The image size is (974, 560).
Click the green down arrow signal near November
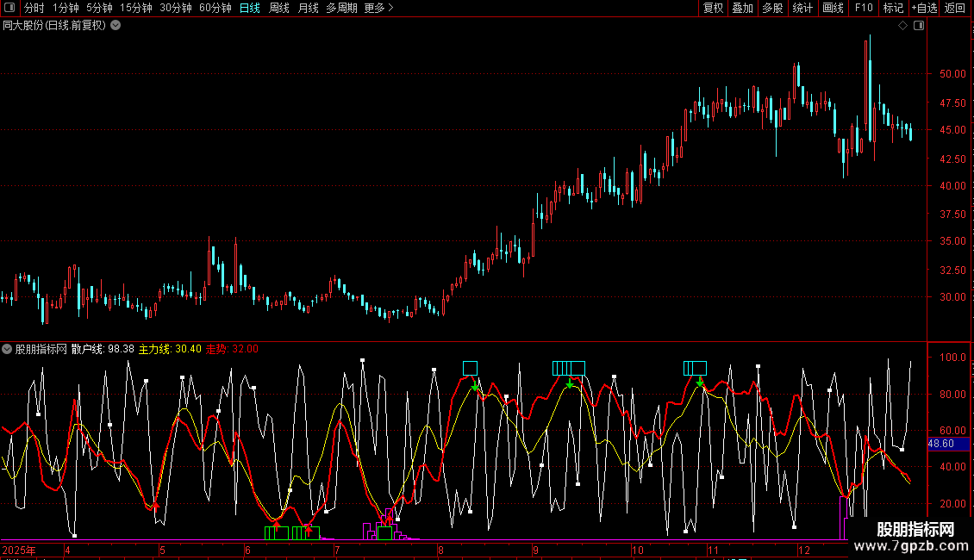700,382
